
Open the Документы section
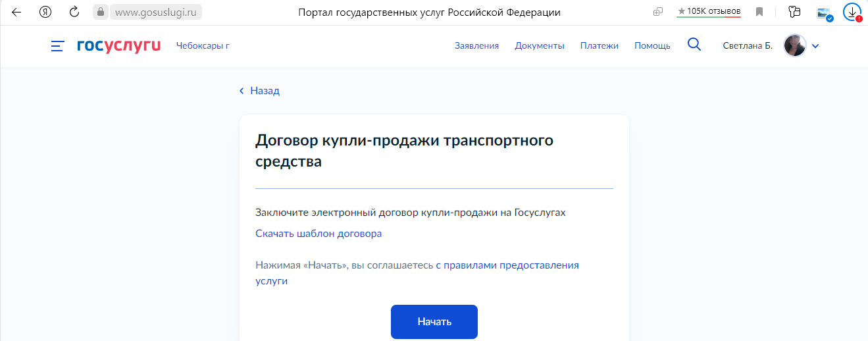(540, 45)
